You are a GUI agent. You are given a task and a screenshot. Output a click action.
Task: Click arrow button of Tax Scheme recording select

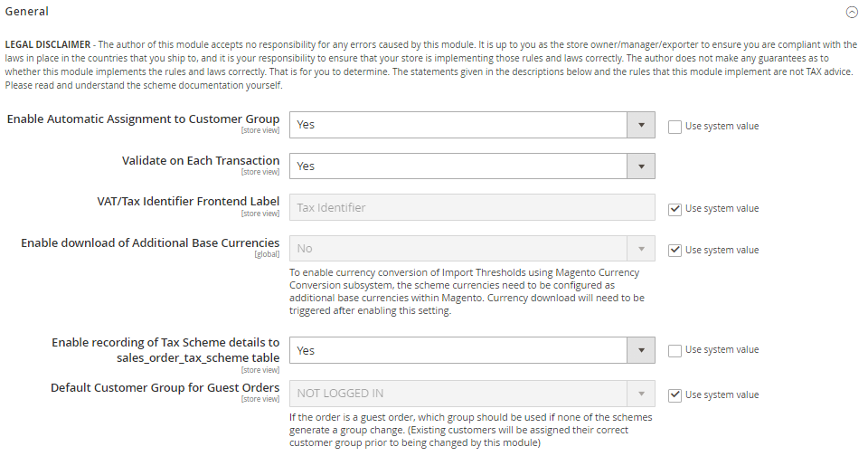pyautogui.click(x=641, y=350)
